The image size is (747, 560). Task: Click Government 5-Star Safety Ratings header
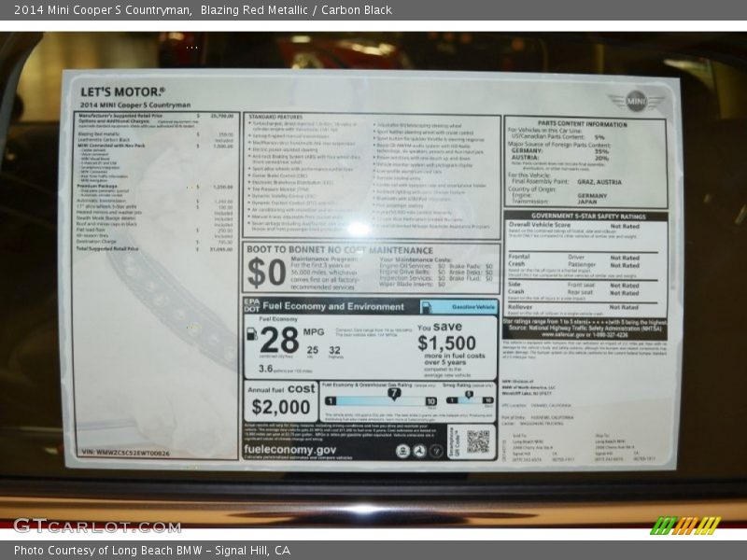coord(586,216)
